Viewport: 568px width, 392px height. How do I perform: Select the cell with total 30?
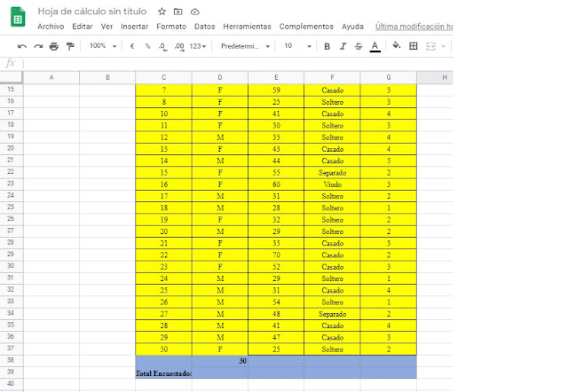[220, 361]
